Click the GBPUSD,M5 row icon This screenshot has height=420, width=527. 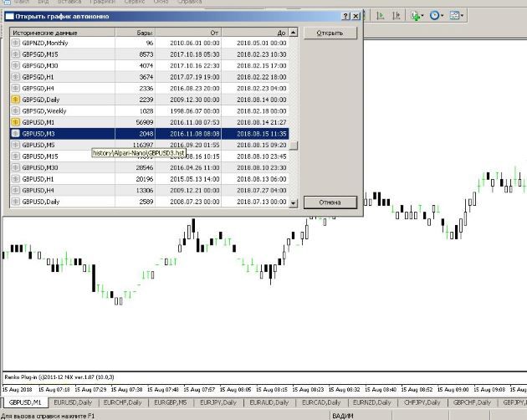pyautogui.click(x=15, y=145)
